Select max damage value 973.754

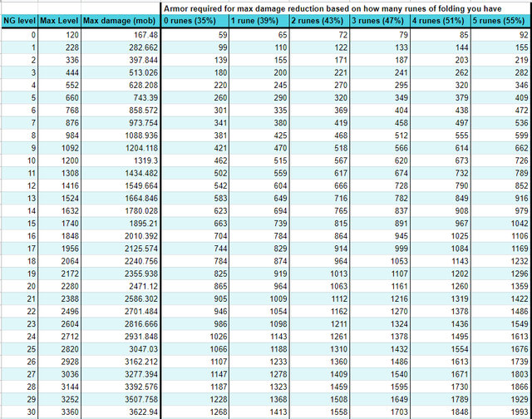(x=121, y=123)
